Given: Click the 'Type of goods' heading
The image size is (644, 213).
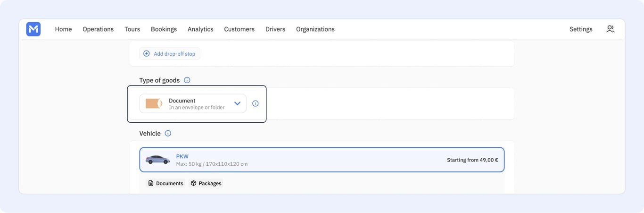Looking at the screenshot, I should pos(159,80).
